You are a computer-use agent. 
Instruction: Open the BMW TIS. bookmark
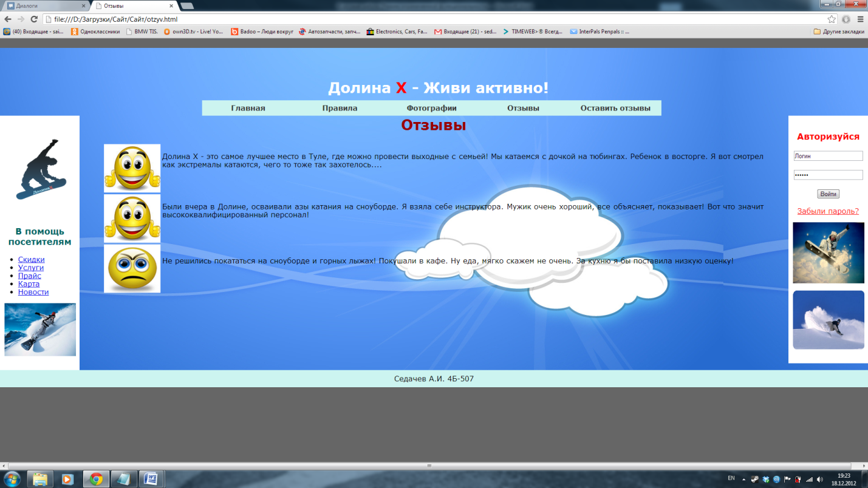pos(142,32)
